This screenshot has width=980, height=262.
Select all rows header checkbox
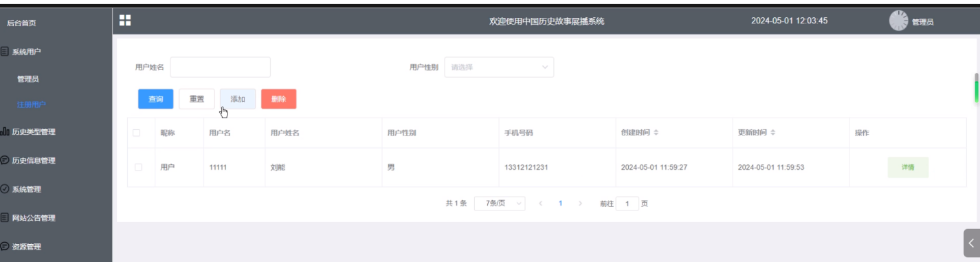[137, 133]
